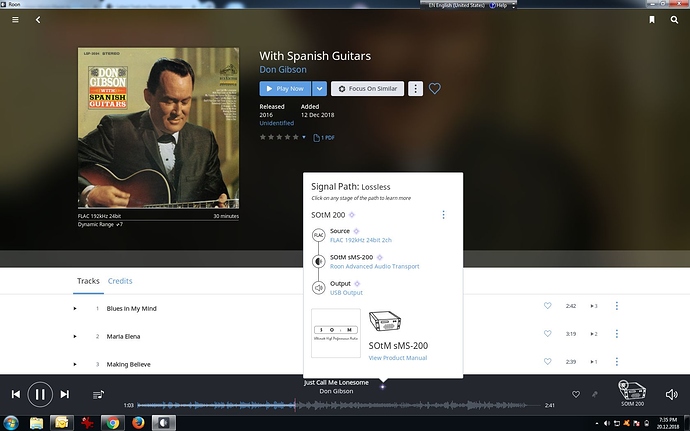The height and width of the screenshot is (431, 690).
Task: Open USB Output link
Action: coord(346,293)
